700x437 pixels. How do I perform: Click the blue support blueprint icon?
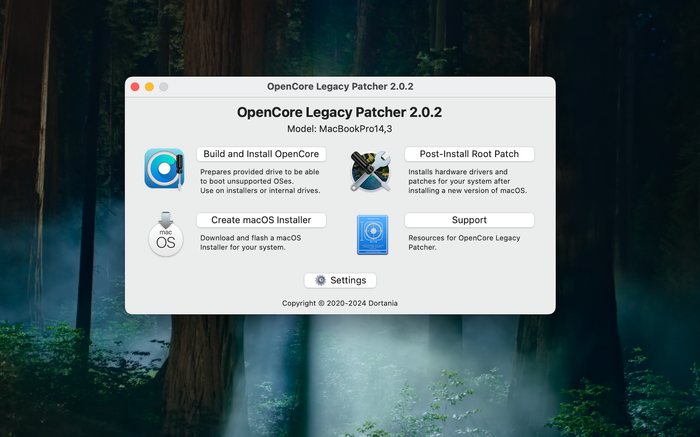pos(372,235)
